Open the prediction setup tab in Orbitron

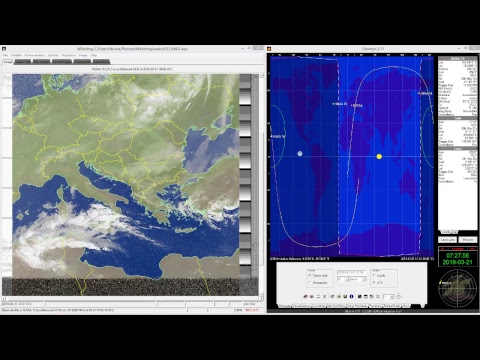tap(357, 306)
